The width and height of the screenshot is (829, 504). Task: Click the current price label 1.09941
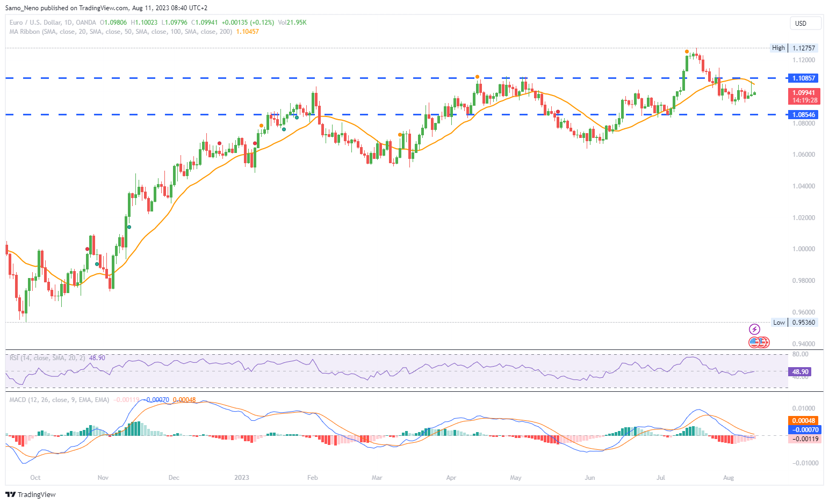coord(804,93)
